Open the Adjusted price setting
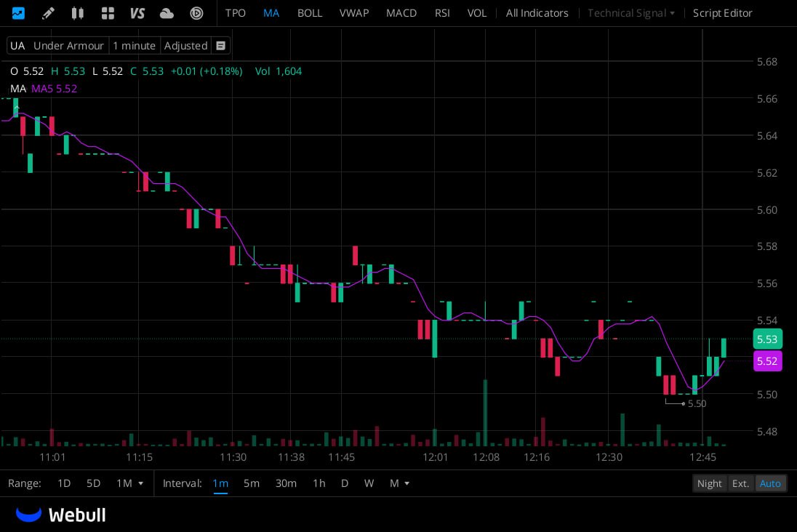797x532 pixels. click(185, 46)
